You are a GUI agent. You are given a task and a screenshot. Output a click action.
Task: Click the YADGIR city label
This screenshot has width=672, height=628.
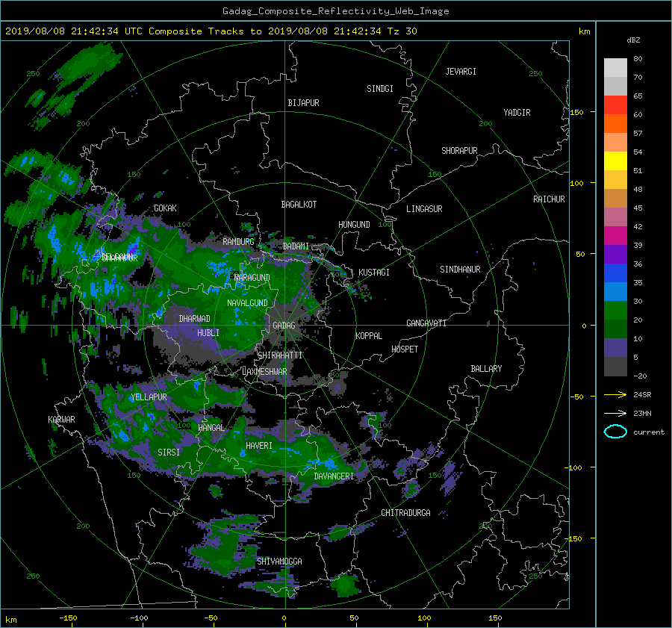(x=517, y=113)
